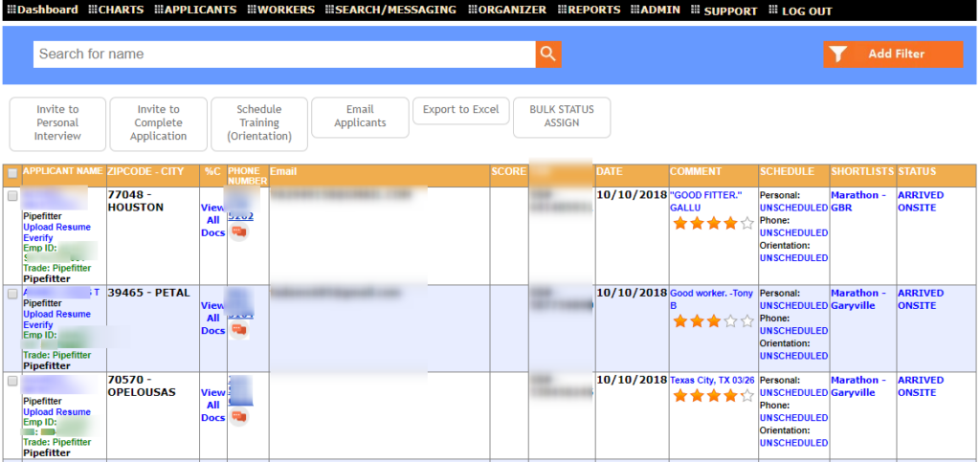Click the orange search magnifier icon
This screenshot has width=980, height=462.
[548, 55]
